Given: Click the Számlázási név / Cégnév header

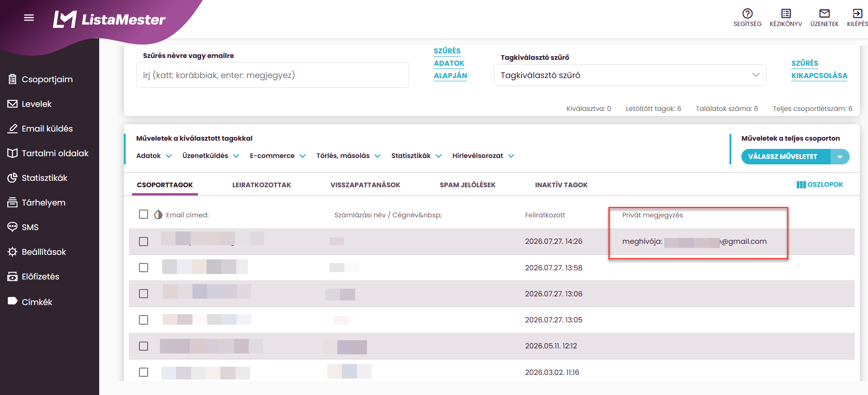Looking at the screenshot, I should point(388,215).
